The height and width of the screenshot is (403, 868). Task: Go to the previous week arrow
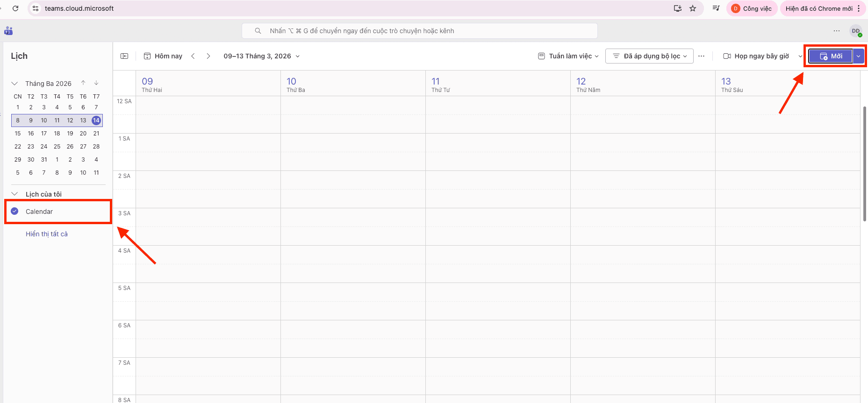click(x=193, y=56)
